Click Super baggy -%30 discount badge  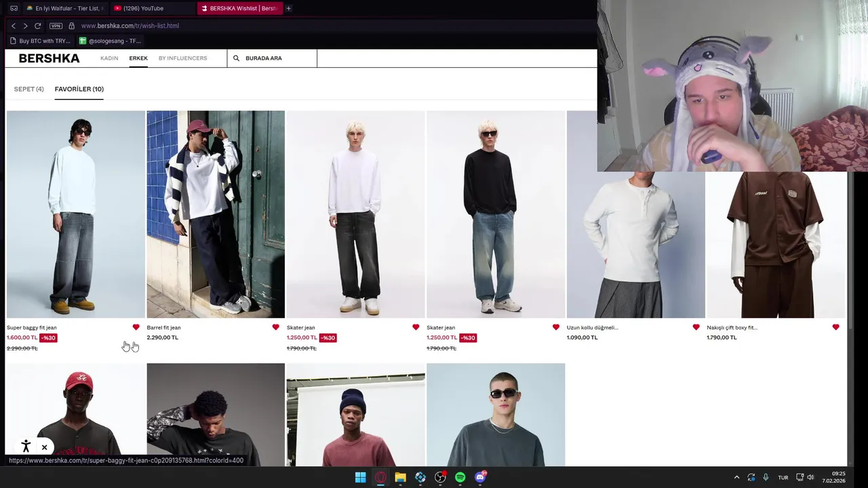(48, 338)
